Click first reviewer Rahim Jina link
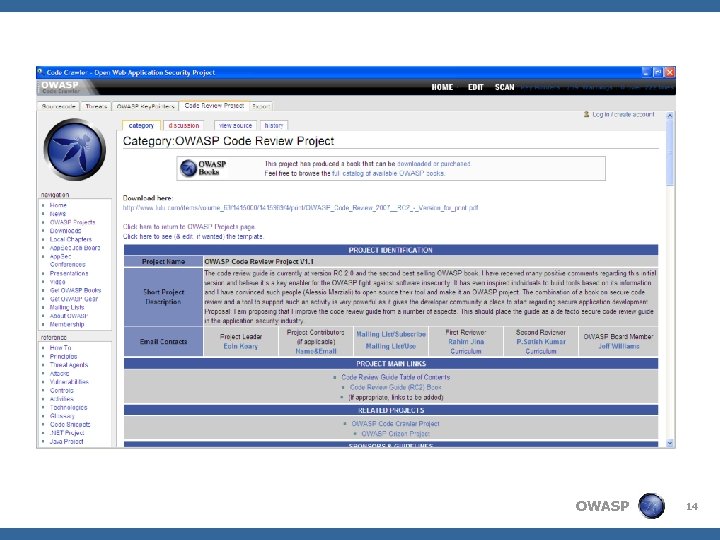This screenshot has height=540, width=720. (466, 342)
